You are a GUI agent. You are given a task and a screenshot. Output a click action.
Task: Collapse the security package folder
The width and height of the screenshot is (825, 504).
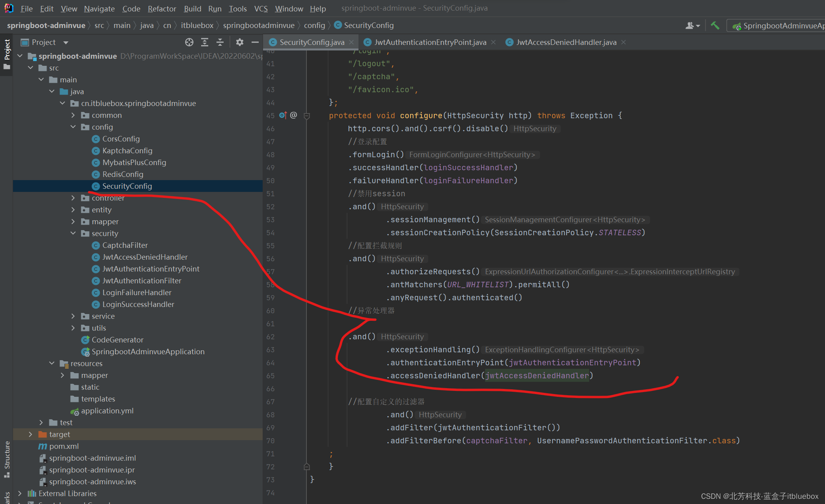click(73, 233)
